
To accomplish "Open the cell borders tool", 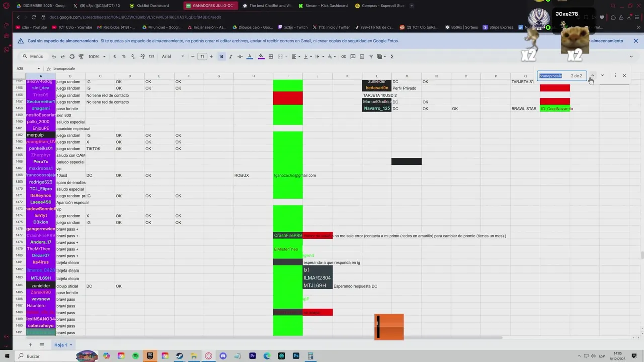I will [271, 57].
